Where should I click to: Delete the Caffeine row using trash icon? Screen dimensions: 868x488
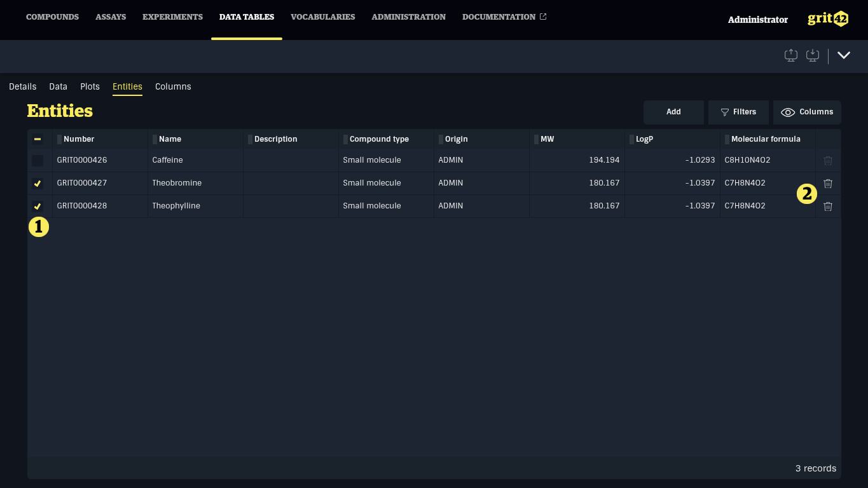827,161
